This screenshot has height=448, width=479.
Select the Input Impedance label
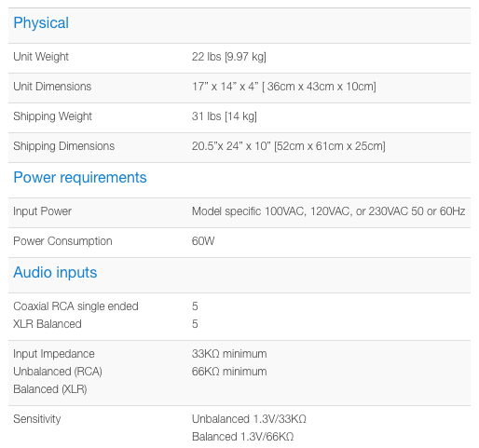(54, 354)
